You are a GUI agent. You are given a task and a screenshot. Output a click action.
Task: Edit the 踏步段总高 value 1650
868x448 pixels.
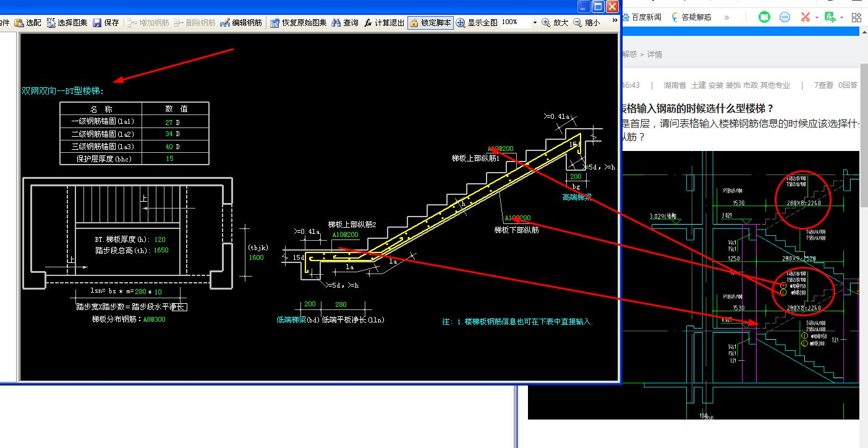pyautogui.click(x=160, y=251)
